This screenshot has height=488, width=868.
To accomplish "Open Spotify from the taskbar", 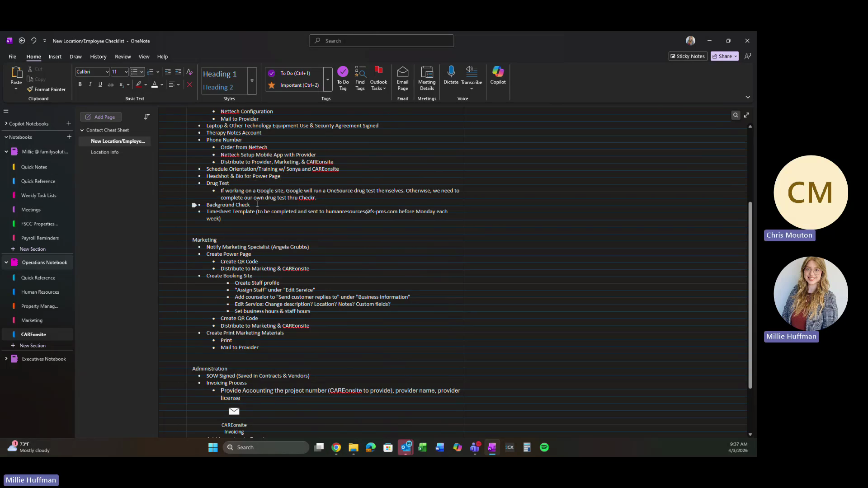I will click(x=544, y=447).
